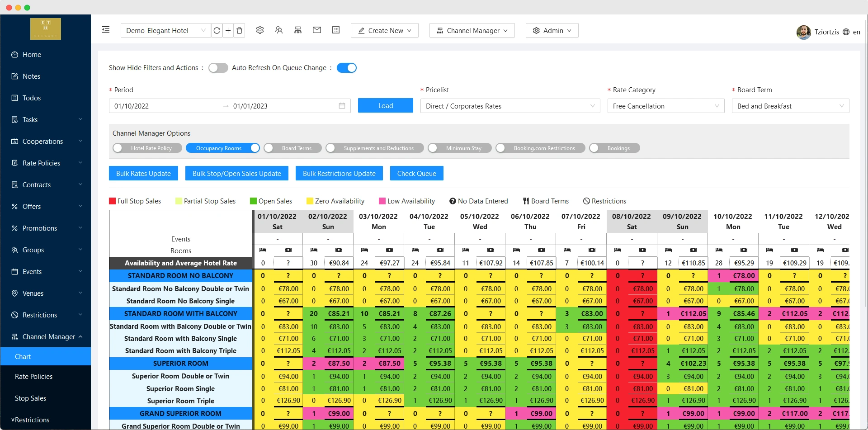Add new hotel with plus icon

click(228, 30)
